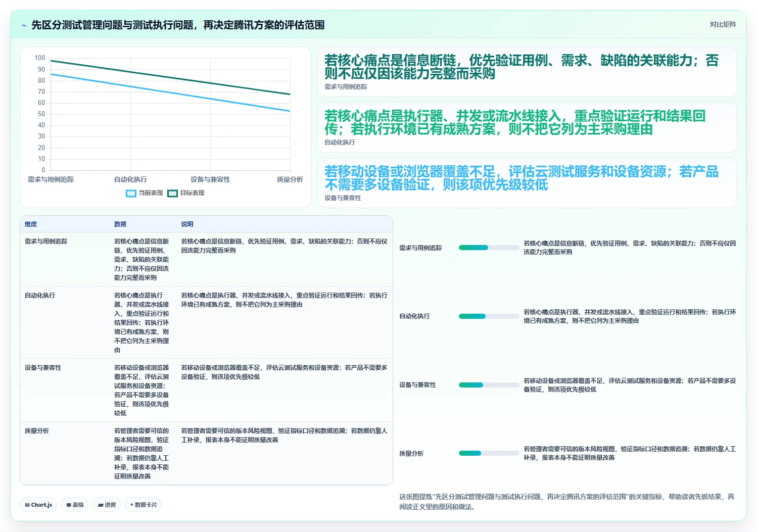The width and height of the screenshot is (757, 532).
Task: Click the footer summary text 这张图提炼
Action: [x=566, y=502]
